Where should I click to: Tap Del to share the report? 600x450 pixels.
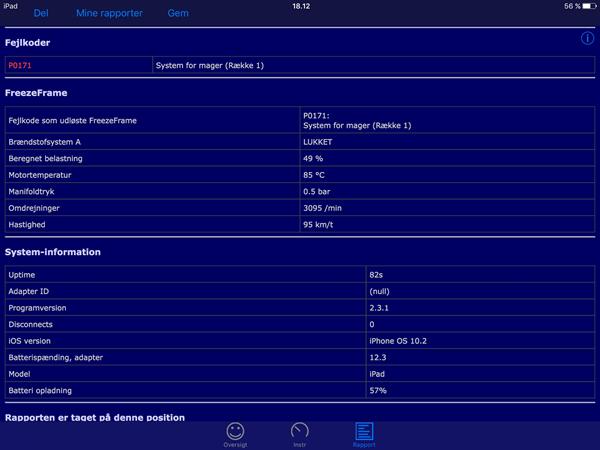[41, 13]
